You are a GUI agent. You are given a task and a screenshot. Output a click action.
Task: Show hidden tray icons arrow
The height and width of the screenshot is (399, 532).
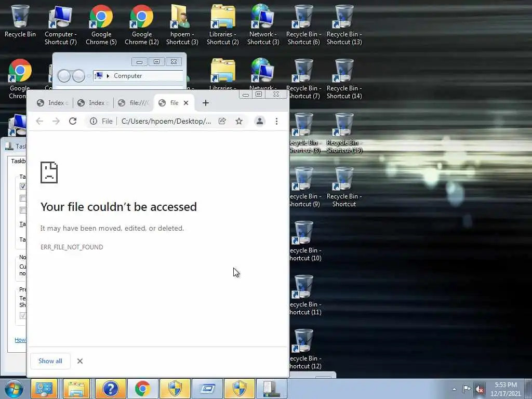coord(454,389)
